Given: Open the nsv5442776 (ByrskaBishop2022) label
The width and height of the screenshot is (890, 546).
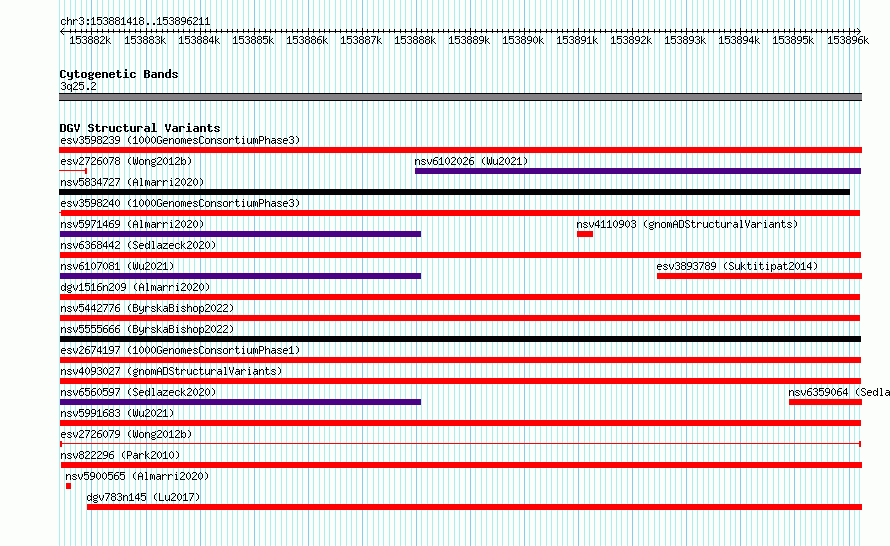Looking at the screenshot, I should point(147,308).
